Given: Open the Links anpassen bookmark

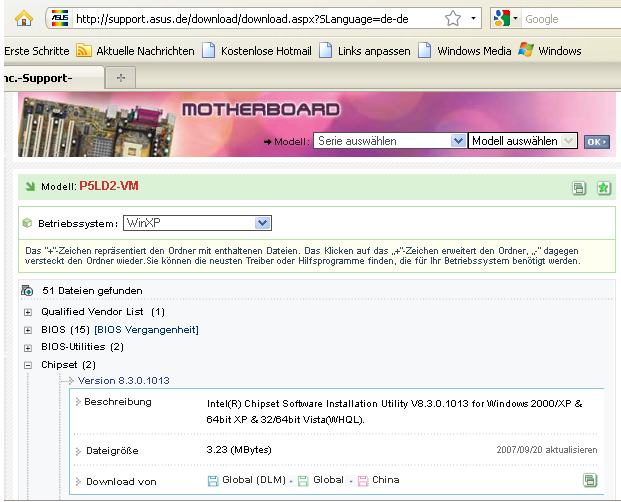Looking at the screenshot, I should (x=374, y=51).
